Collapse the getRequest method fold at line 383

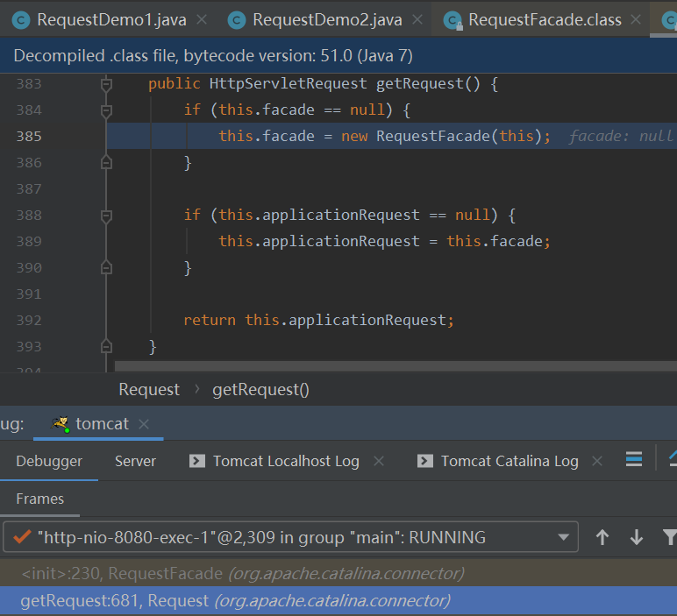click(x=106, y=84)
